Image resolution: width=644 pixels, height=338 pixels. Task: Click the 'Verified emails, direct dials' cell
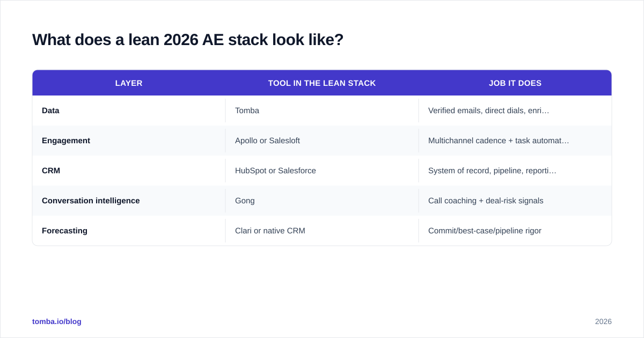515,111
